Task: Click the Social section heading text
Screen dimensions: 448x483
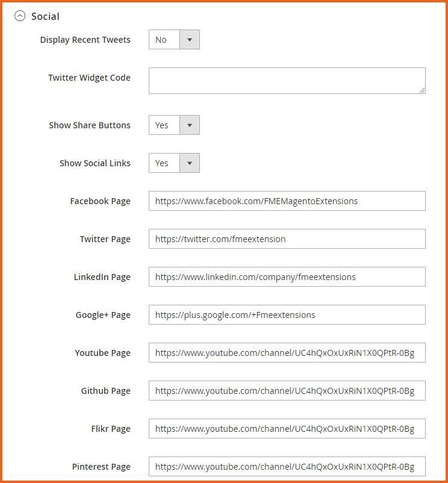Action: (46, 16)
